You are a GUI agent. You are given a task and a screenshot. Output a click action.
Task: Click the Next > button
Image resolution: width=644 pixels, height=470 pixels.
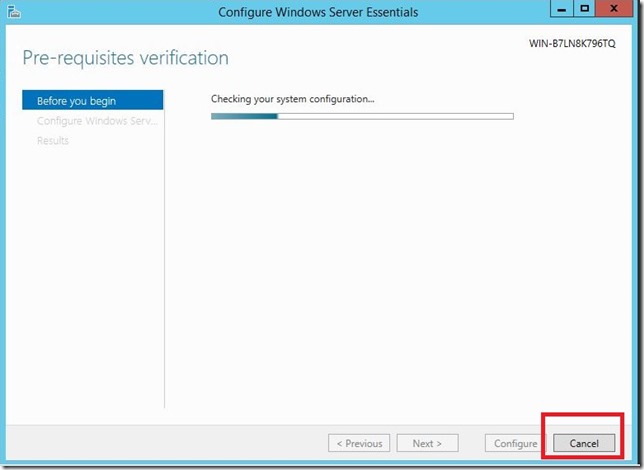coord(427,443)
